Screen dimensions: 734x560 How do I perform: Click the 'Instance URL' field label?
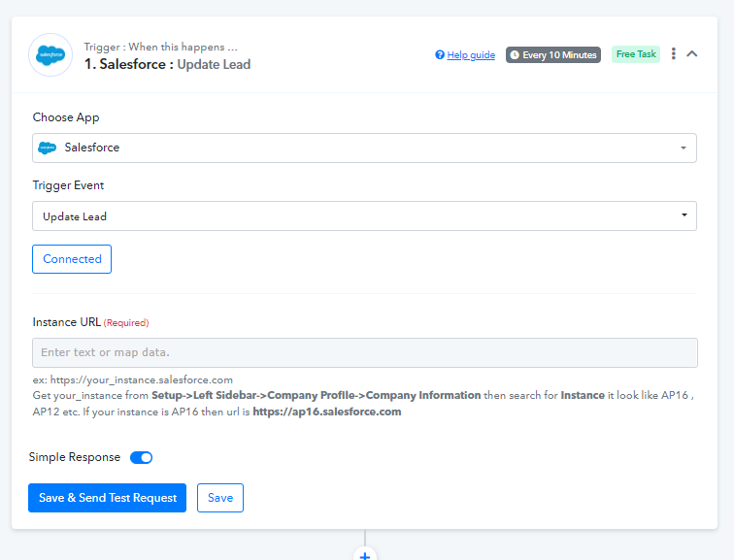point(66,322)
